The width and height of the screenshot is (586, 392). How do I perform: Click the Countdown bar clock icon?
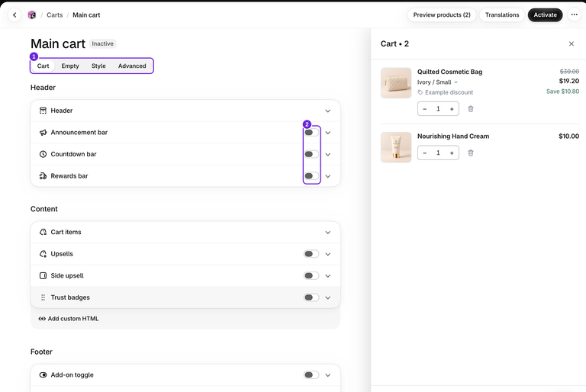click(43, 154)
